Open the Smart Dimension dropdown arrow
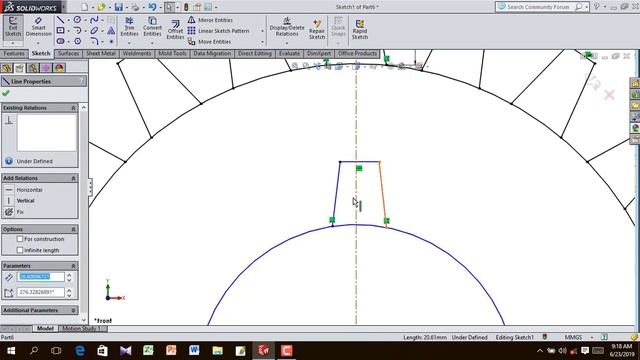Image resolution: width=640 pixels, height=360 pixels. pyautogui.click(x=38, y=43)
